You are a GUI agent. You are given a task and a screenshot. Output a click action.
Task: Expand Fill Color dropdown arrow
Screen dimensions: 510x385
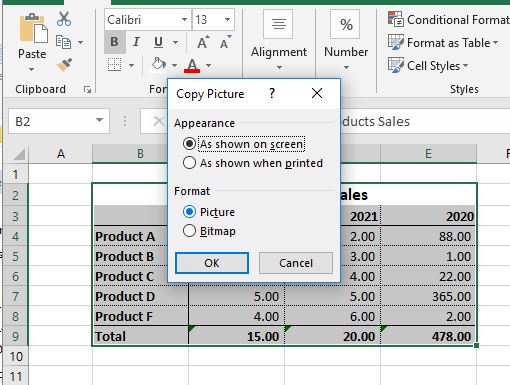(x=174, y=65)
